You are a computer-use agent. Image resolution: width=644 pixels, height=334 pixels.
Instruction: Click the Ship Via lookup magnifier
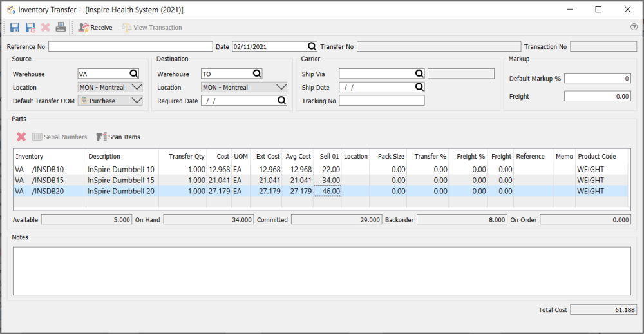pyautogui.click(x=419, y=74)
